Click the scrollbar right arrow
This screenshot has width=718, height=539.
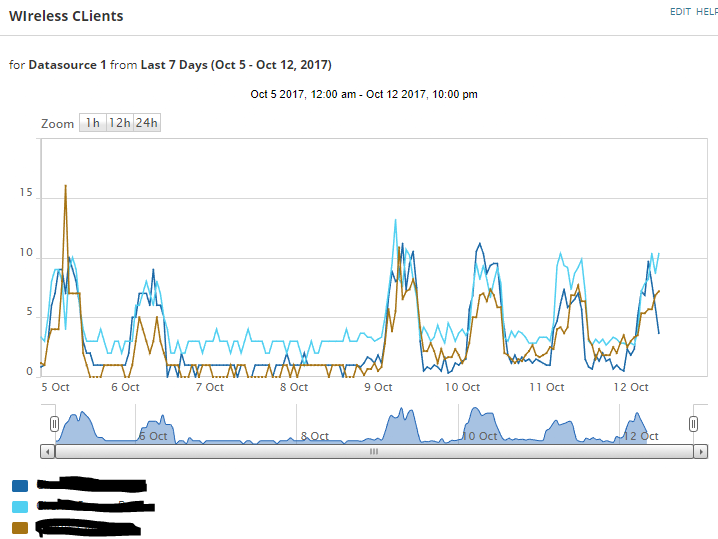[x=701, y=452]
